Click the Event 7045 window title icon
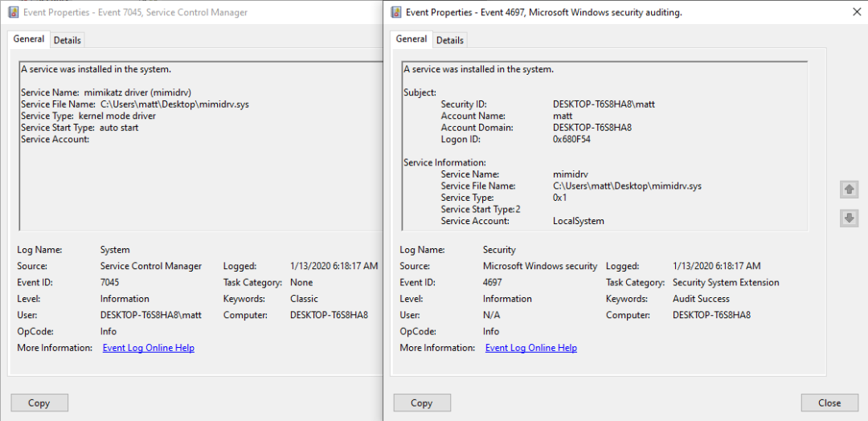This screenshot has height=421, width=868. click(x=13, y=12)
